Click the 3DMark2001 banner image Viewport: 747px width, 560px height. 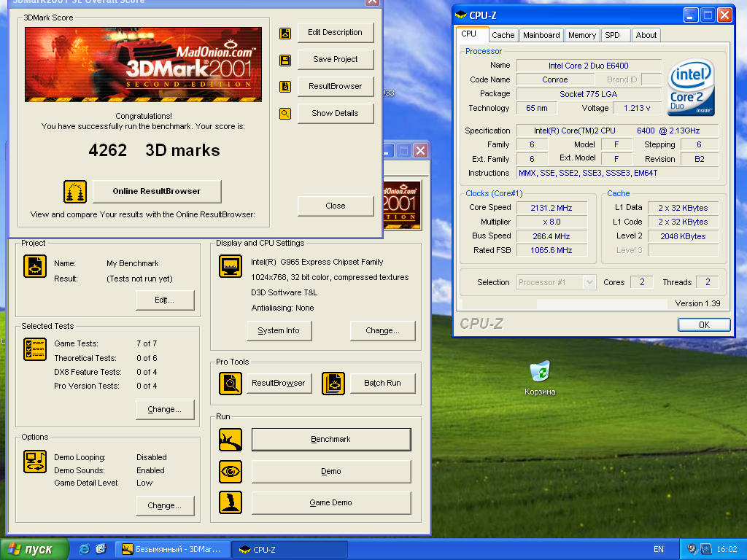click(144, 64)
